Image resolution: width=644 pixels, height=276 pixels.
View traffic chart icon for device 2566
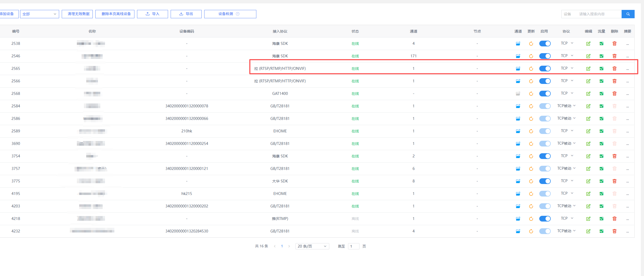(601, 81)
